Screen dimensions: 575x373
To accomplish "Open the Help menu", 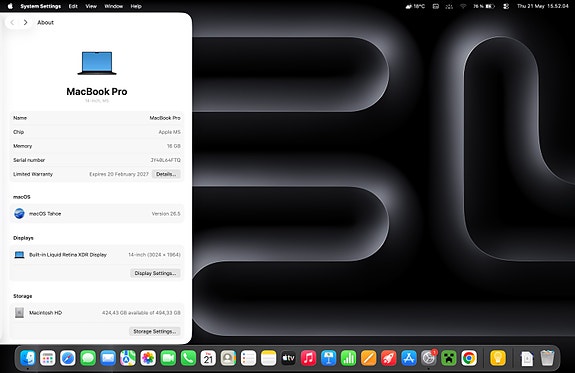I will tap(136, 6).
